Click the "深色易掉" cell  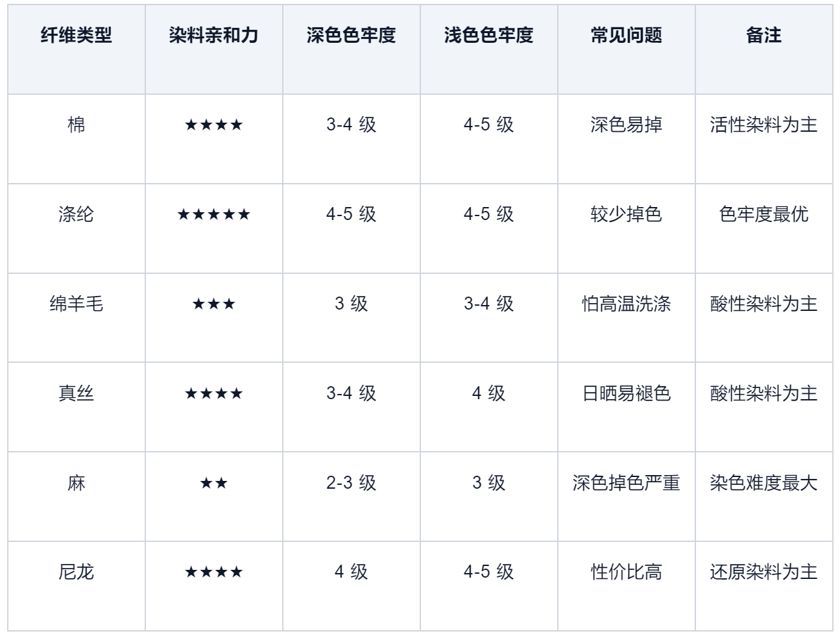[626, 125]
